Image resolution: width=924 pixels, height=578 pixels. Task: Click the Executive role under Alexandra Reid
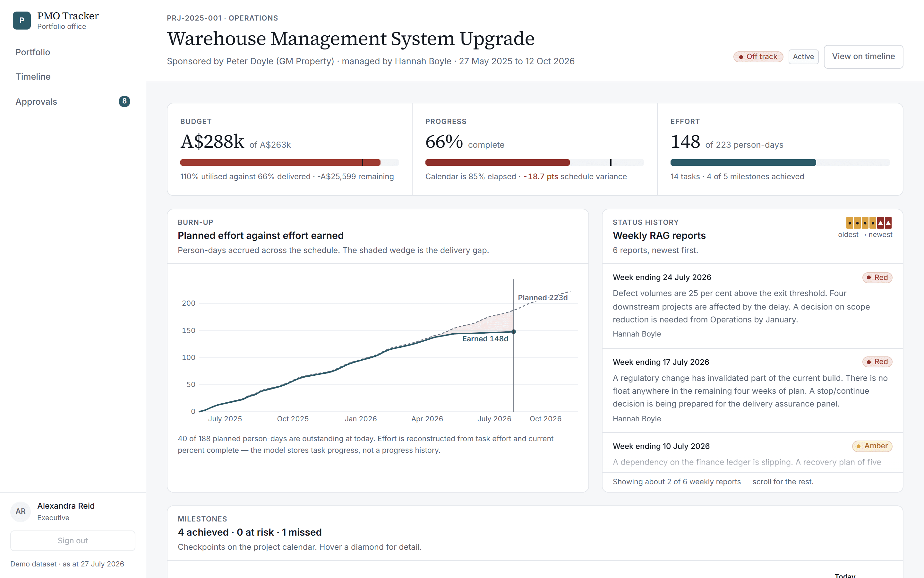coord(53,518)
